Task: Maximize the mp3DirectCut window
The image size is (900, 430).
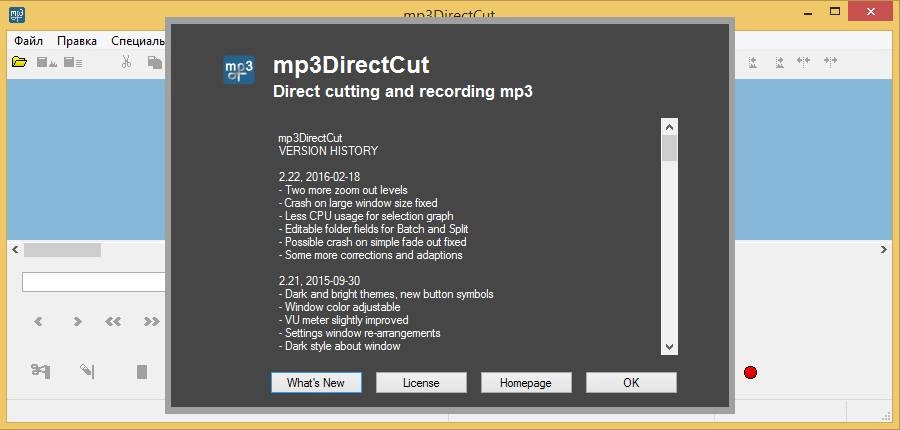Action: 836,11
